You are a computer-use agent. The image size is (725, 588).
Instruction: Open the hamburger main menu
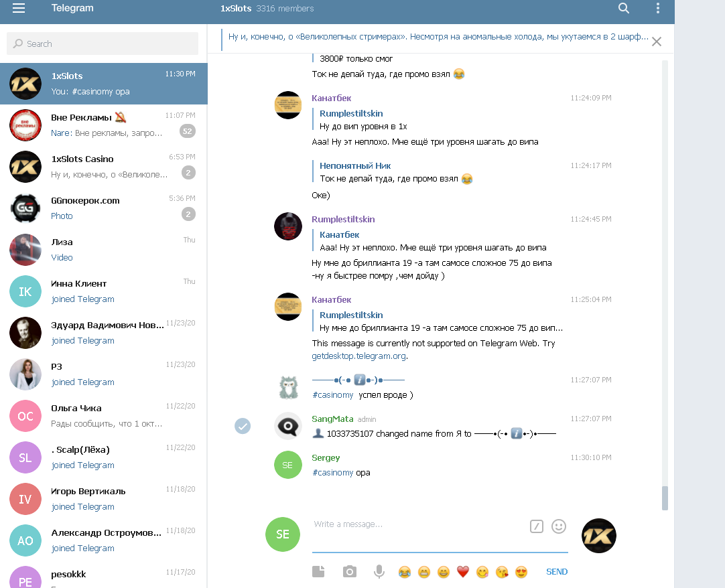click(19, 9)
